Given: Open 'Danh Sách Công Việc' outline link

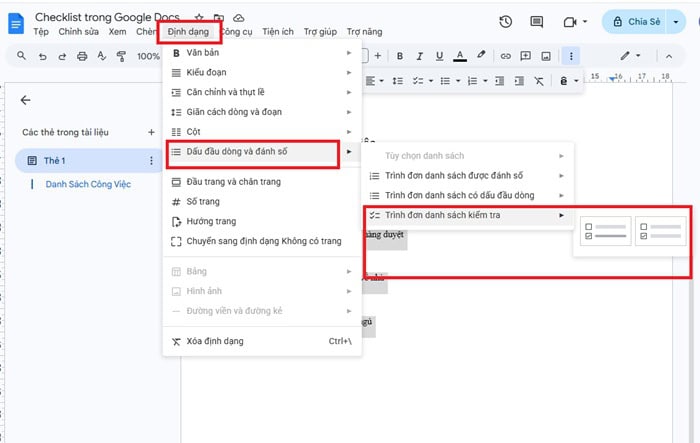Looking at the screenshot, I should point(88,184).
